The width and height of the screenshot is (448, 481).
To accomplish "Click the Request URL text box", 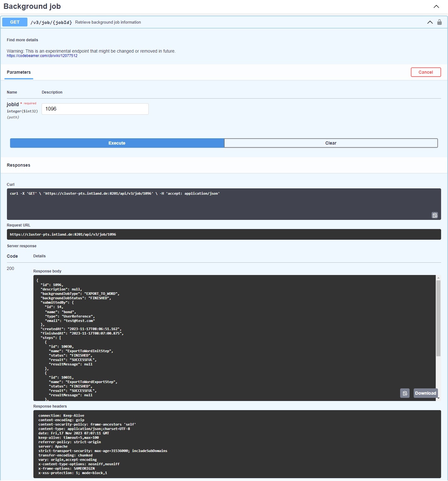I will (224, 234).
